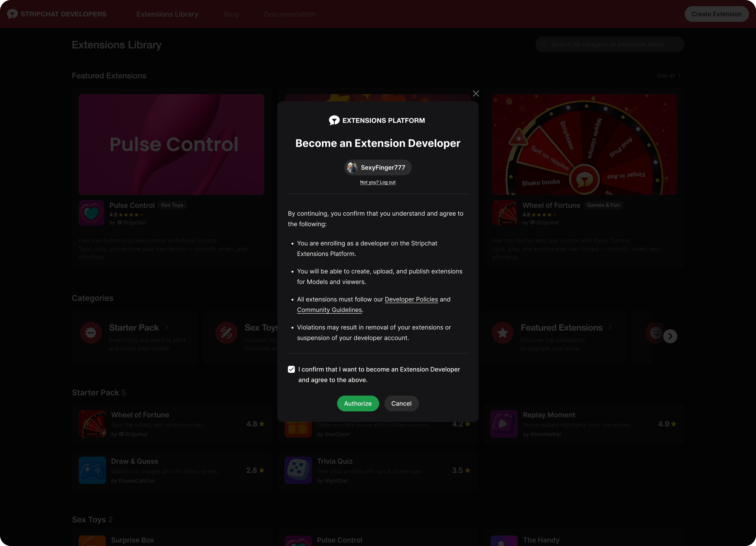Click the 'Starter Pack 5' section heading
The height and width of the screenshot is (546, 756).
[x=99, y=393]
